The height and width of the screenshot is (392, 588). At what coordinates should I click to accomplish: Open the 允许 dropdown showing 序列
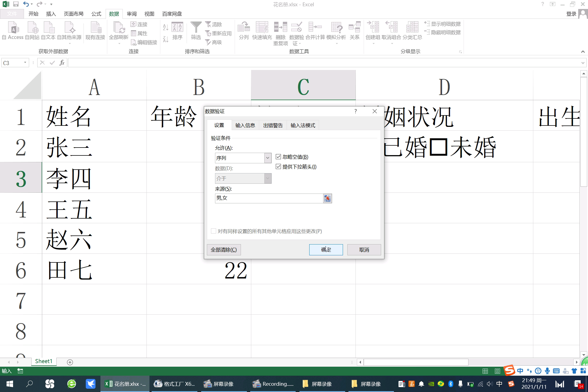tap(268, 158)
